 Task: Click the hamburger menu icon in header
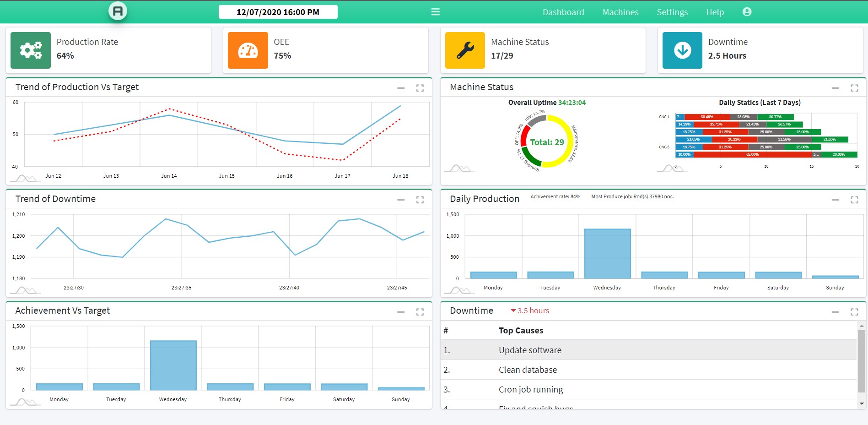pos(435,12)
